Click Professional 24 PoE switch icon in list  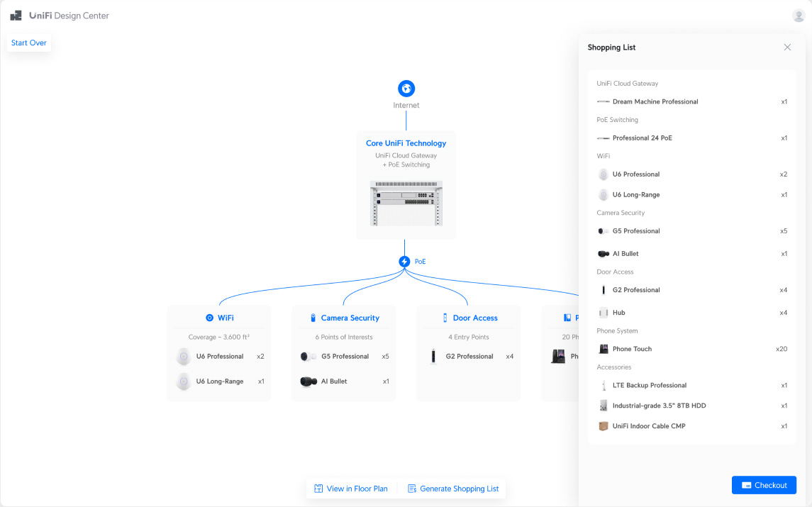[603, 138]
